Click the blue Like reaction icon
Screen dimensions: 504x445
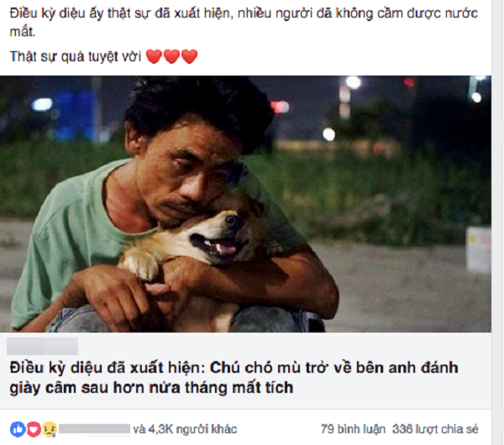(x=18, y=429)
